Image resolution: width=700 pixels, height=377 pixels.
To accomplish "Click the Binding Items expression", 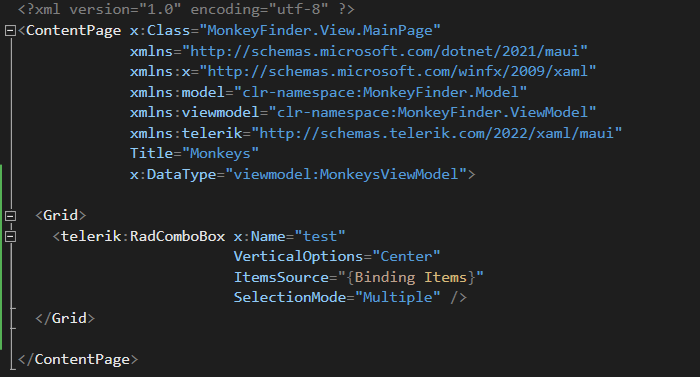I will [x=411, y=277].
